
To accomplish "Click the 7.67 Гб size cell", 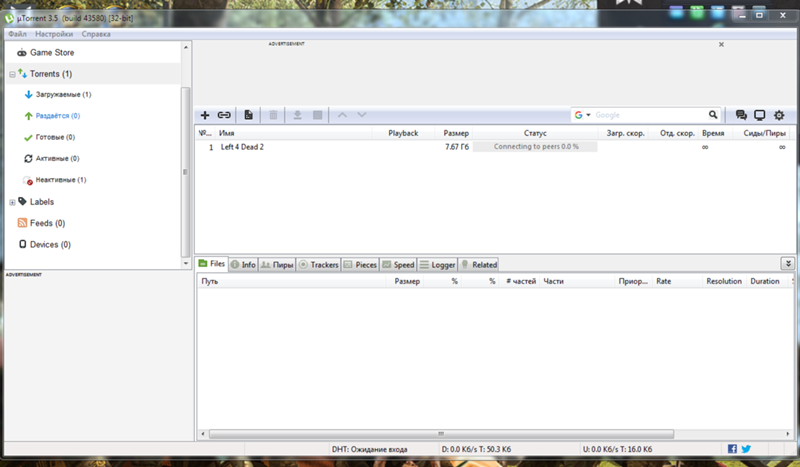I will (x=457, y=147).
